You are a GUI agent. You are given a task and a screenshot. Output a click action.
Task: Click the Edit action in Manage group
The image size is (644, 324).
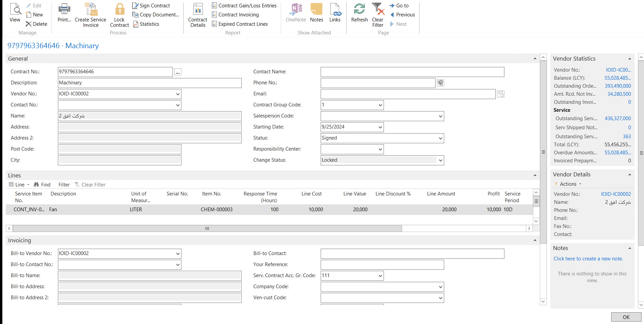(33, 6)
